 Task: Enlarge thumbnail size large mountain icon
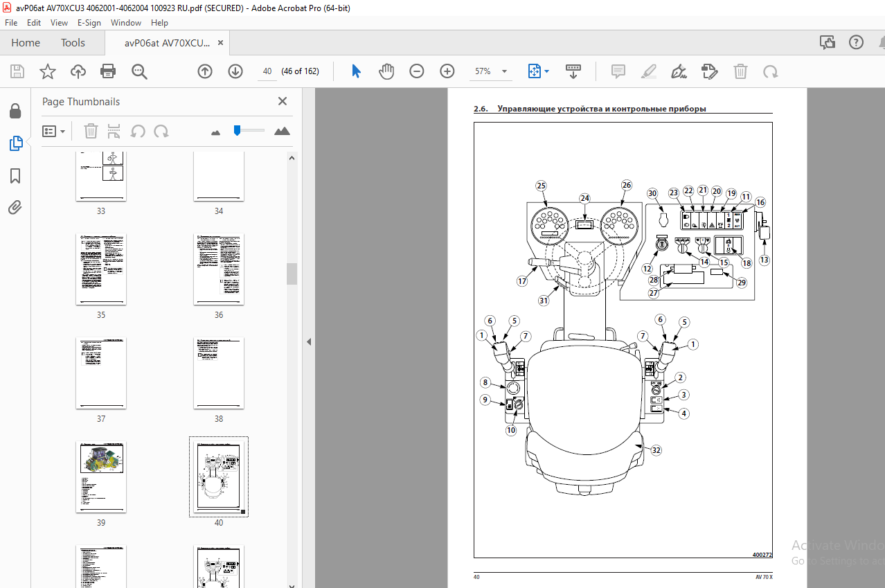[282, 131]
